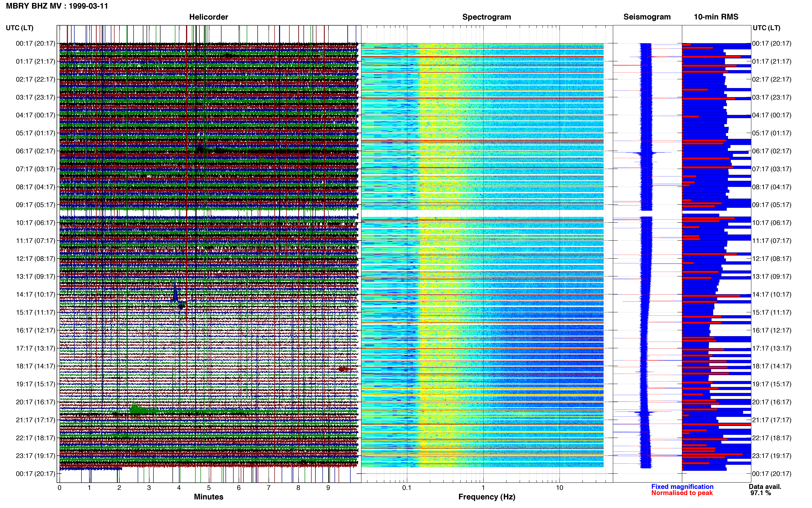Click left time label '06:17 (02:17)'
Image resolution: width=812 pixels, height=508 pixels.
36,151
